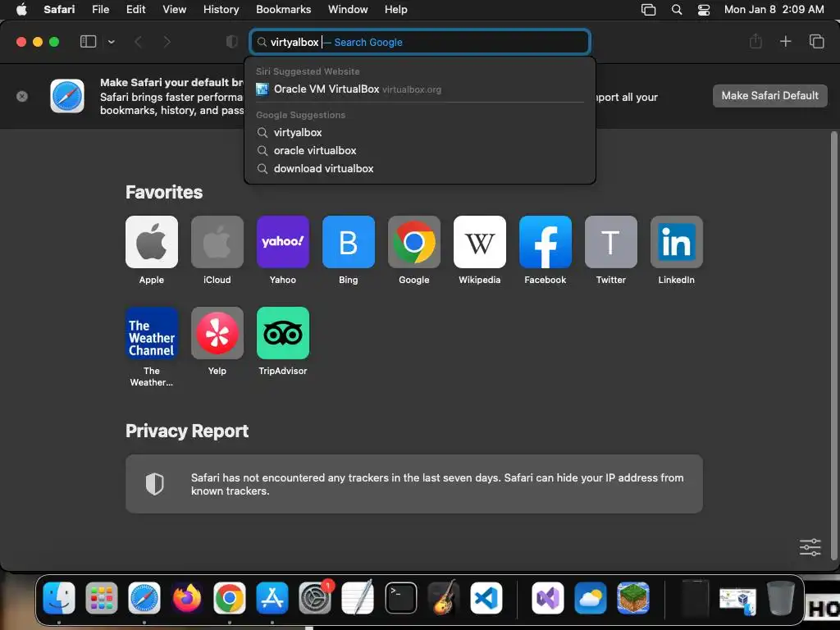The height and width of the screenshot is (630, 840).
Task: Open the Wikipedia favorite
Action: point(479,242)
